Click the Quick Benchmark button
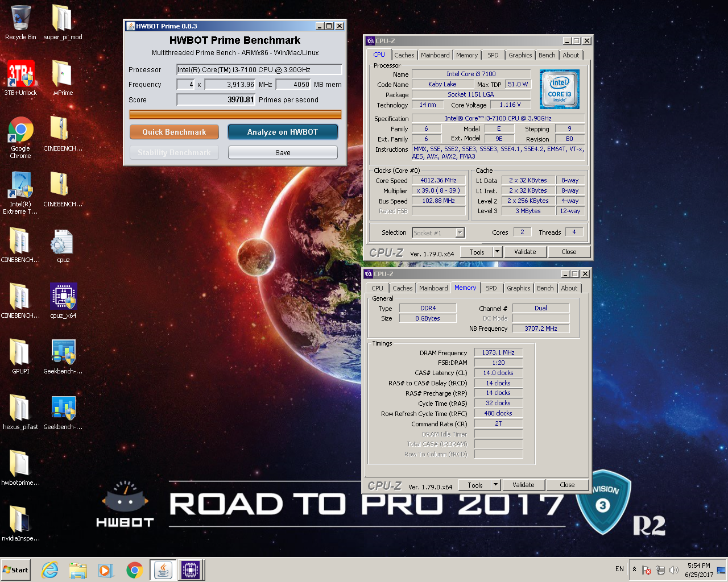The image size is (728, 582). click(x=174, y=132)
